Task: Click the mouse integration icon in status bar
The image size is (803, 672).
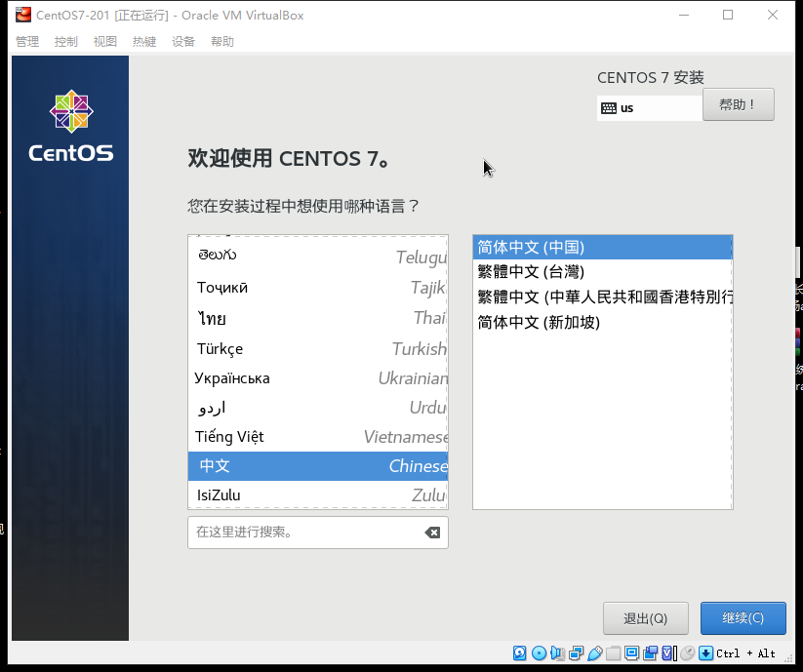Action: [687, 653]
